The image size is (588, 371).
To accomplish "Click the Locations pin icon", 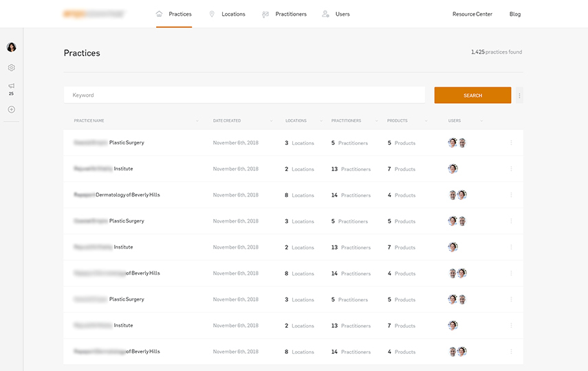I will click(212, 14).
